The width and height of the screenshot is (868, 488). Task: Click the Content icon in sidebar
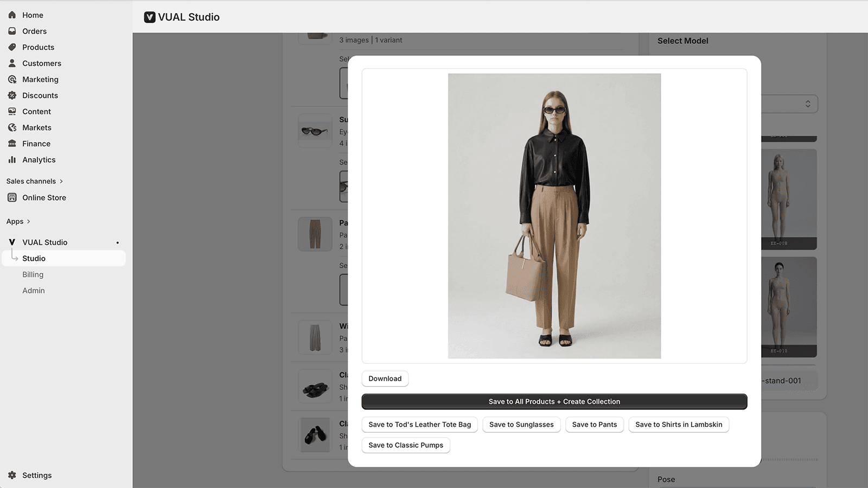pos(12,112)
